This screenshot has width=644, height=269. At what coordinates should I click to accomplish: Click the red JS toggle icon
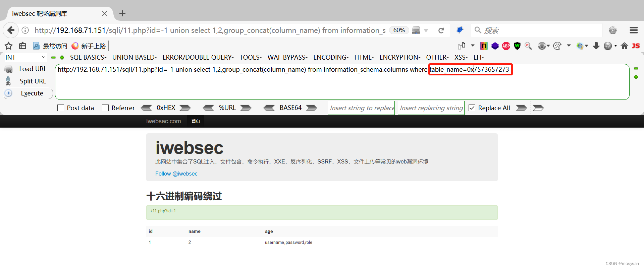pyautogui.click(x=636, y=46)
